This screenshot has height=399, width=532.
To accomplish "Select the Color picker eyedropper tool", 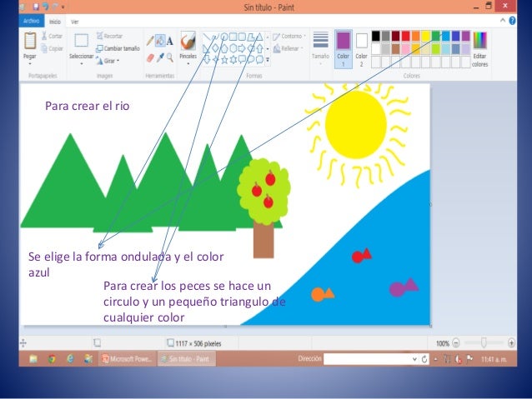I will click(x=160, y=57).
